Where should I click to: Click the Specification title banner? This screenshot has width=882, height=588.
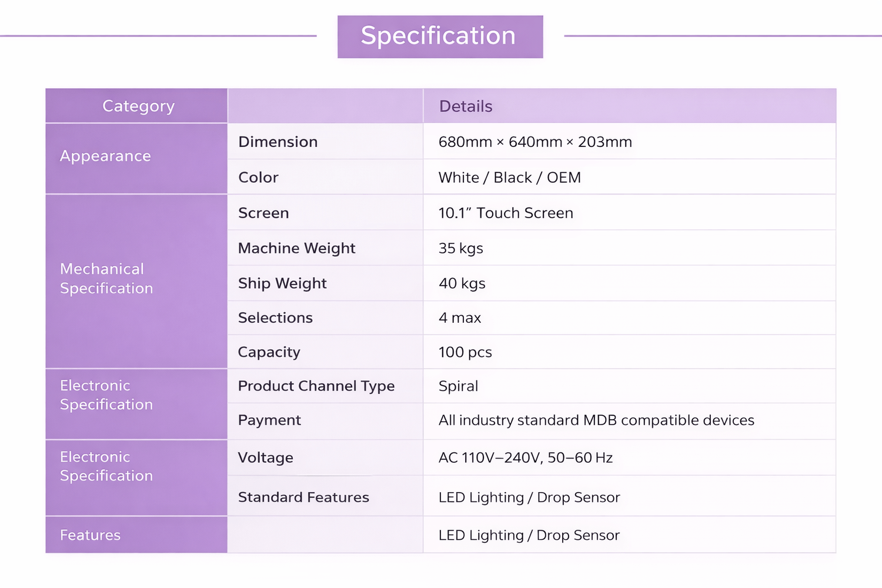tap(439, 36)
